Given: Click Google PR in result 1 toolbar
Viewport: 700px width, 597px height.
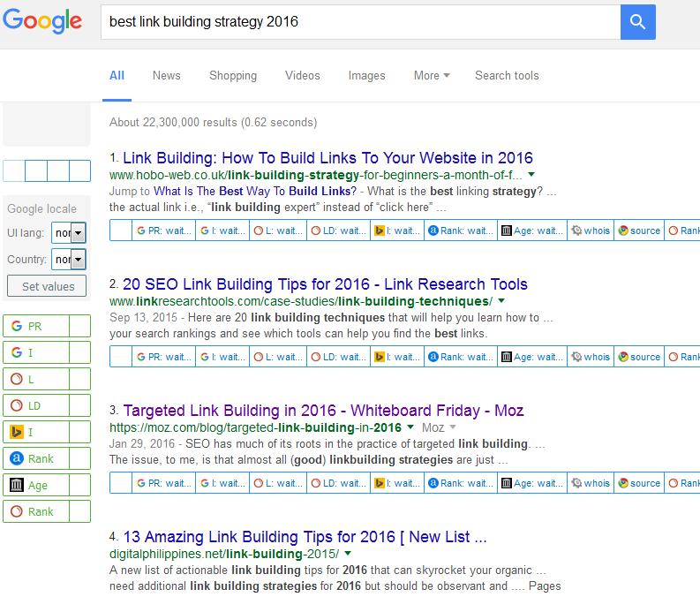Looking at the screenshot, I should 164,230.
